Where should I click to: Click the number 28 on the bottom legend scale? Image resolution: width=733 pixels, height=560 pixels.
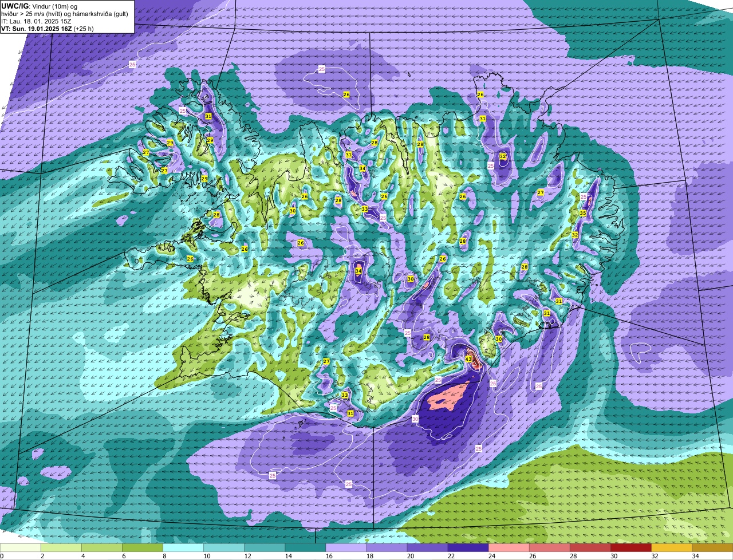point(573,556)
